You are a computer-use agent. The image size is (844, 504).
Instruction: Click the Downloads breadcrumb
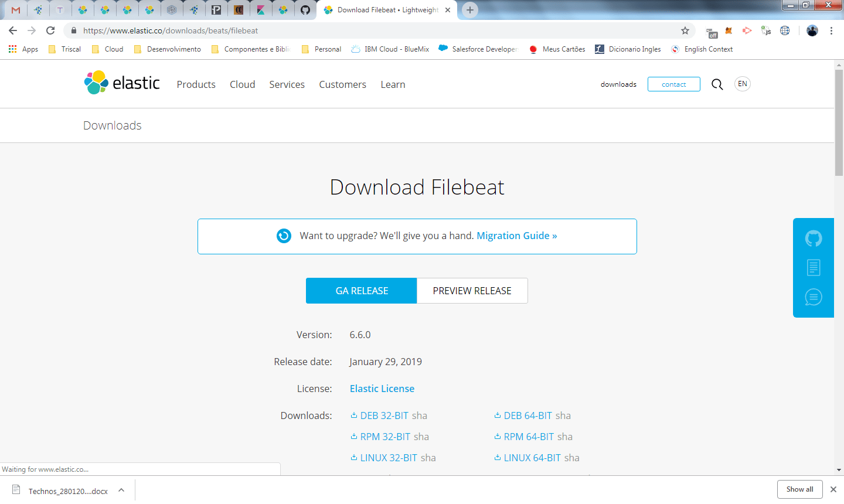[112, 125]
